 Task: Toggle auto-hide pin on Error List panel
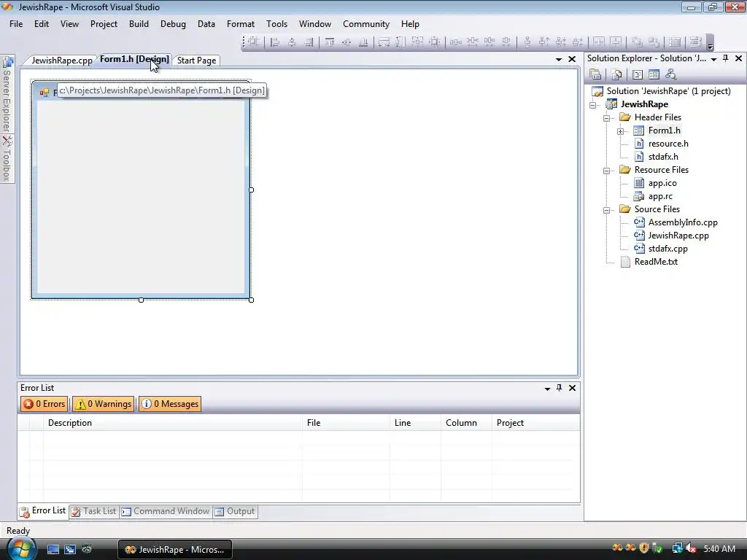(x=560, y=388)
